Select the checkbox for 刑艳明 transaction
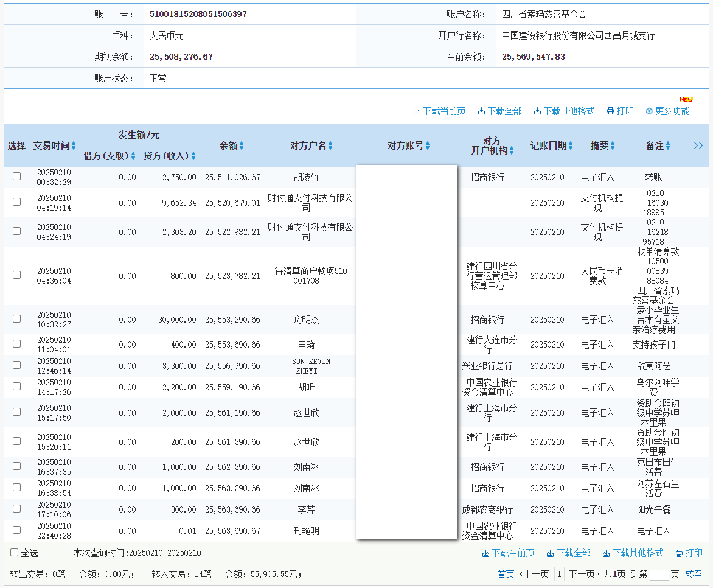713x588 pixels. tap(17, 530)
